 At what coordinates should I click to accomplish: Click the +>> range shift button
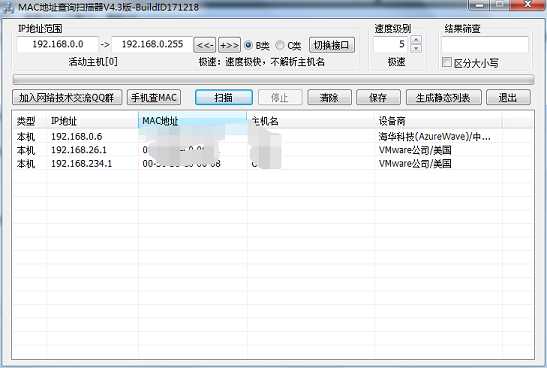[x=229, y=45]
